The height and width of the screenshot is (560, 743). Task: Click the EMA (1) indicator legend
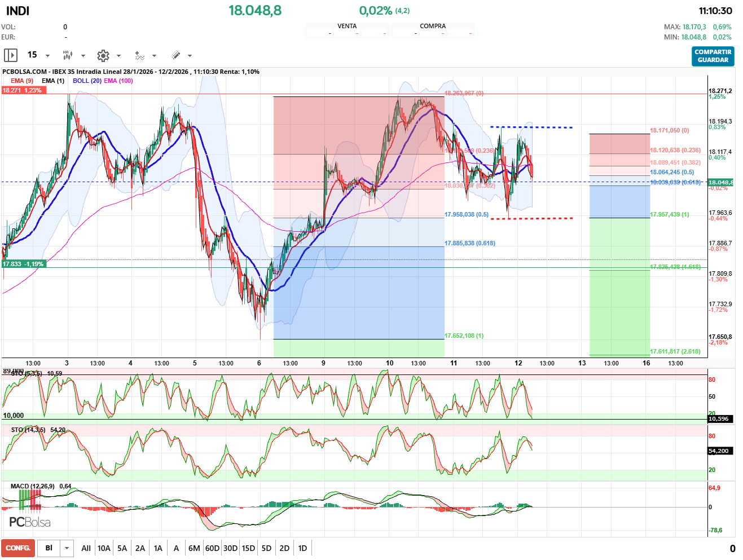coord(53,81)
